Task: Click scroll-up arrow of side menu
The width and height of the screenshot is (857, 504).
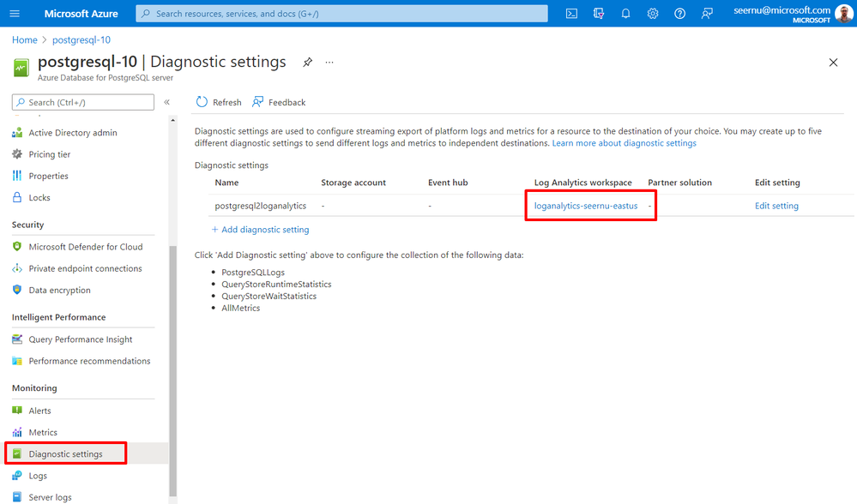Action: click(172, 120)
